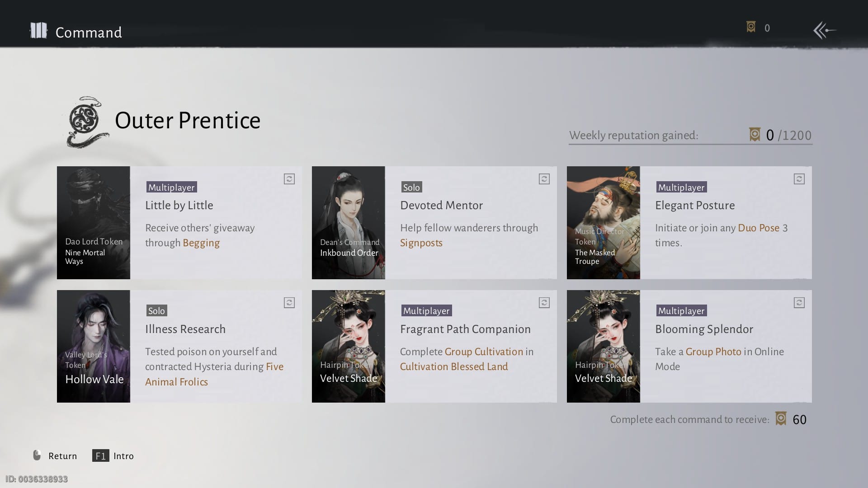This screenshot has width=868, height=488.
Task: Open the Group Photo link
Action: click(713, 352)
